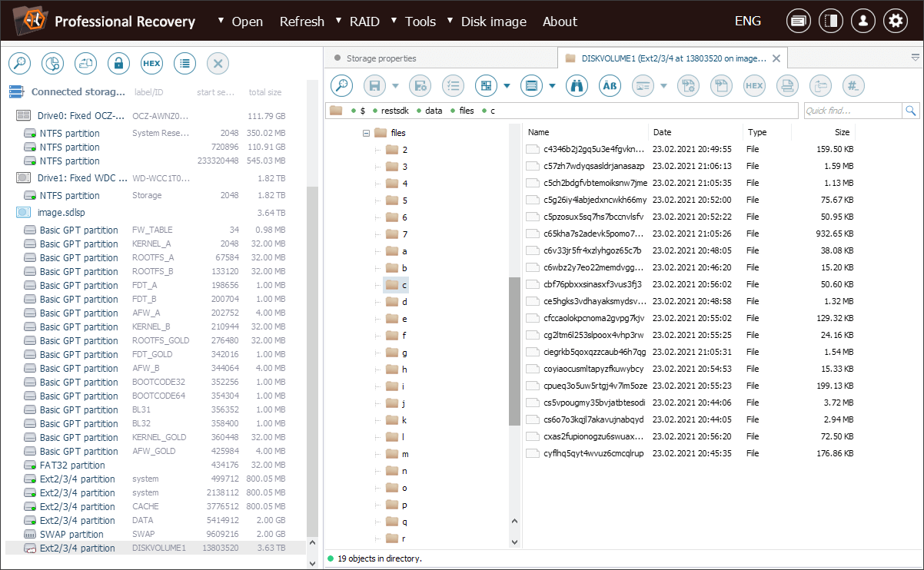This screenshot has width=924, height=570.
Task: Click the ÄB text encoding icon
Action: [x=610, y=85]
